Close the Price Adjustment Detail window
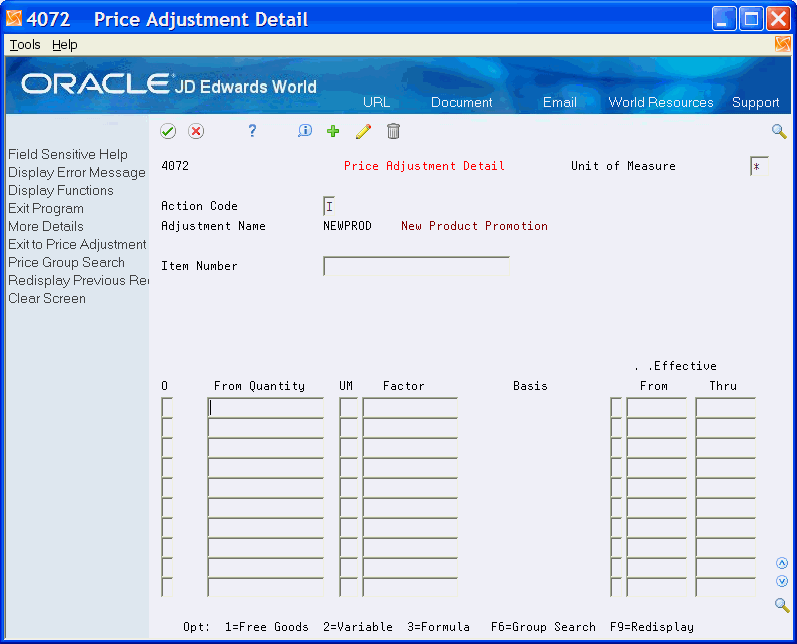 779,19
